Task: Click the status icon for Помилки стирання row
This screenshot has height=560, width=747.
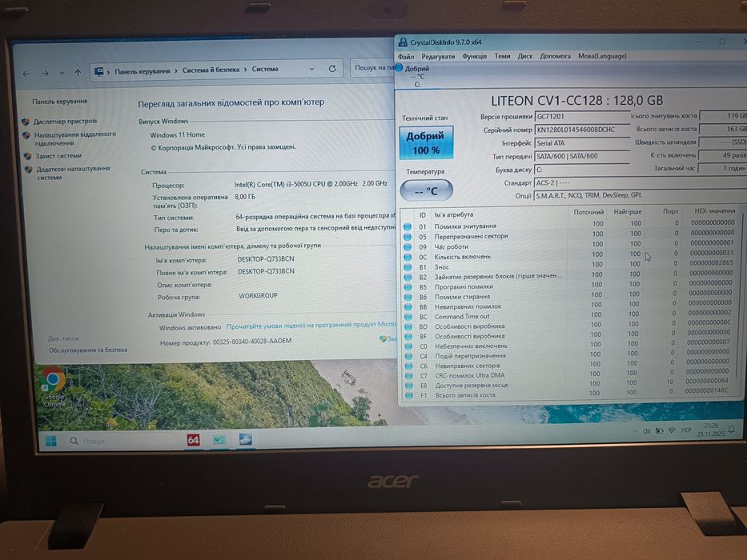Action: tap(408, 297)
